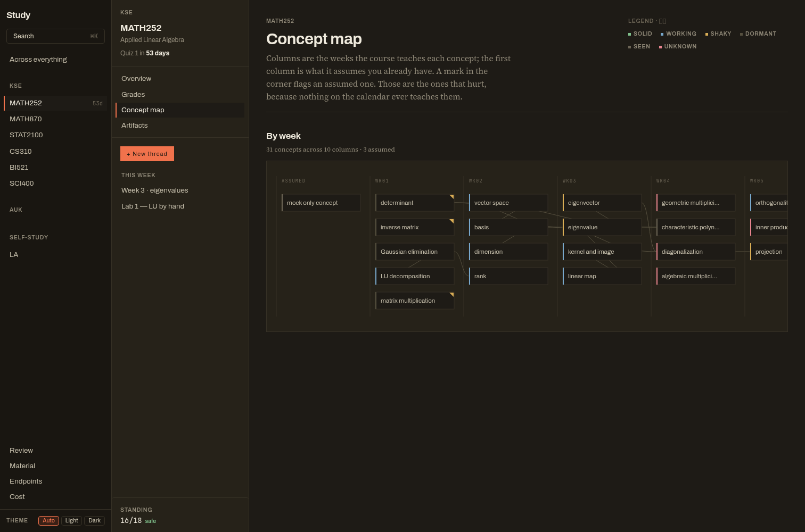This screenshot has width=805, height=532.
Task: Switch theme to Dark
Action: [x=94, y=521]
